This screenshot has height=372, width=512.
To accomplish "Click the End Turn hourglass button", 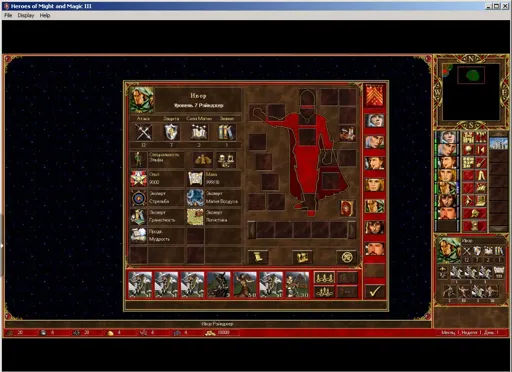I will [474, 226].
